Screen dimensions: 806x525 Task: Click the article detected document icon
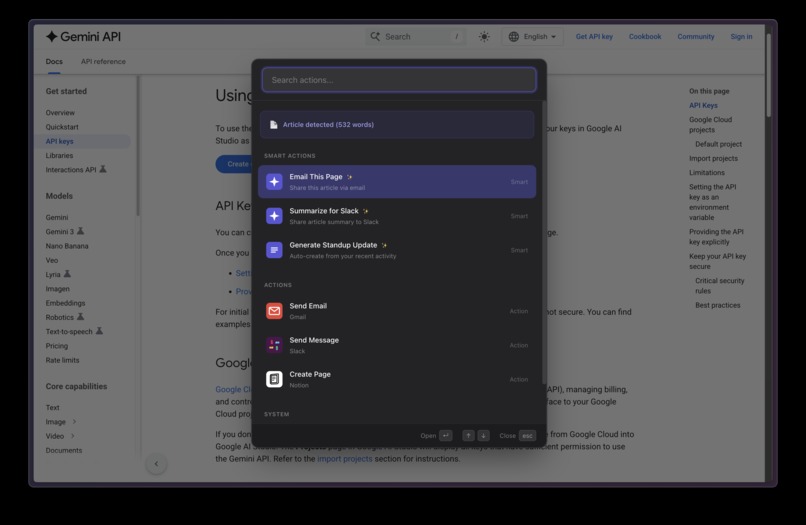coord(273,124)
